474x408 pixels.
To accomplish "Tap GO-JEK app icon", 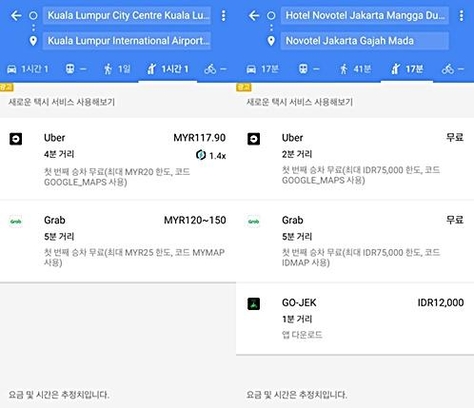I will point(254,304).
